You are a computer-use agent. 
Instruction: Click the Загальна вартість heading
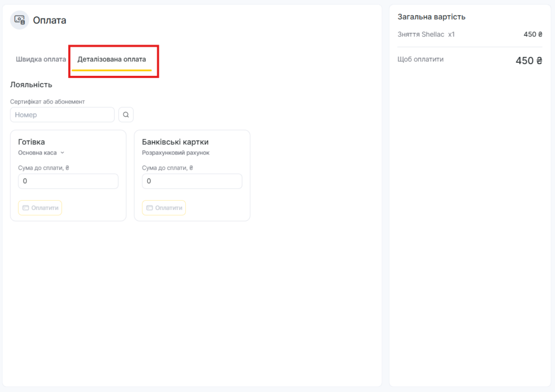click(431, 17)
